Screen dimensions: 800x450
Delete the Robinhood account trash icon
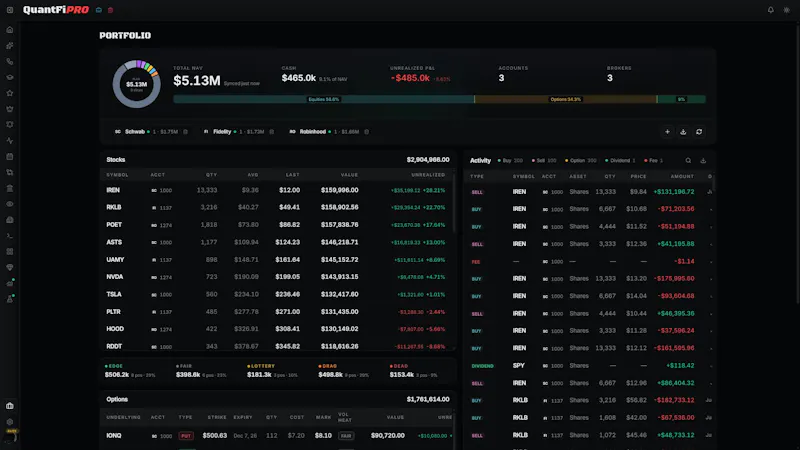click(366, 132)
